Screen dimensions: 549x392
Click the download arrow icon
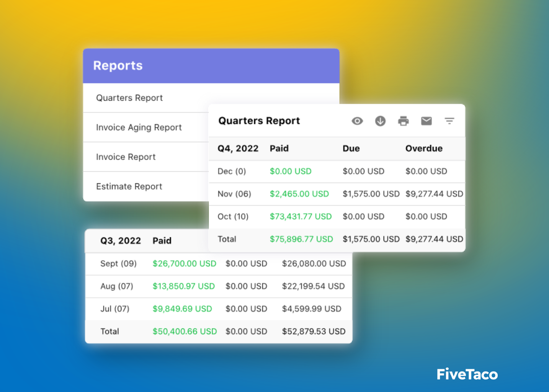tap(380, 121)
